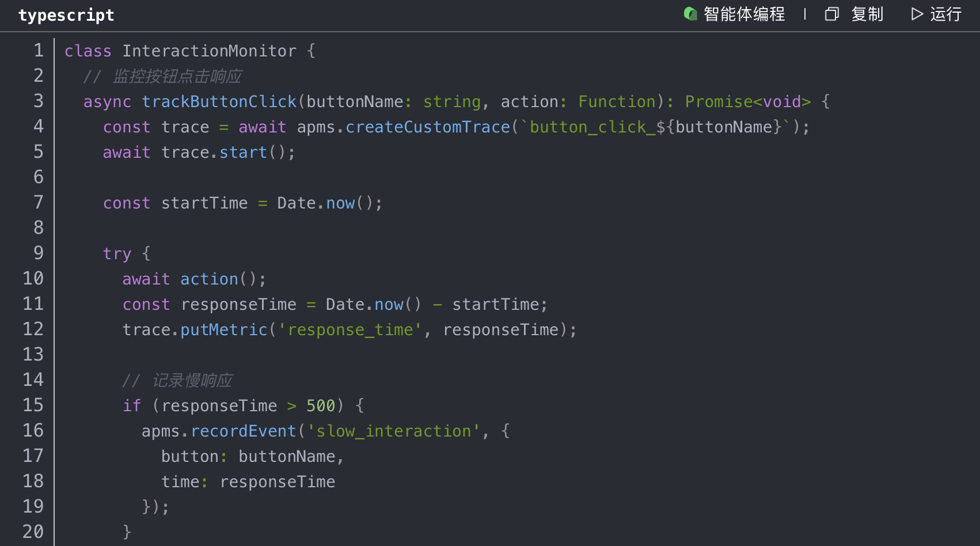The height and width of the screenshot is (546, 980).
Task: Click line number 1 in the gutter
Action: [38, 51]
